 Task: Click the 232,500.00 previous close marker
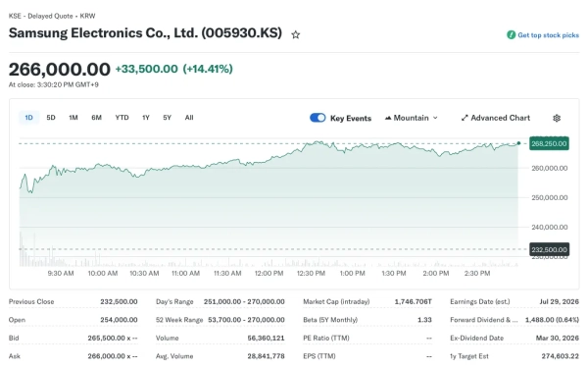point(549,249)
